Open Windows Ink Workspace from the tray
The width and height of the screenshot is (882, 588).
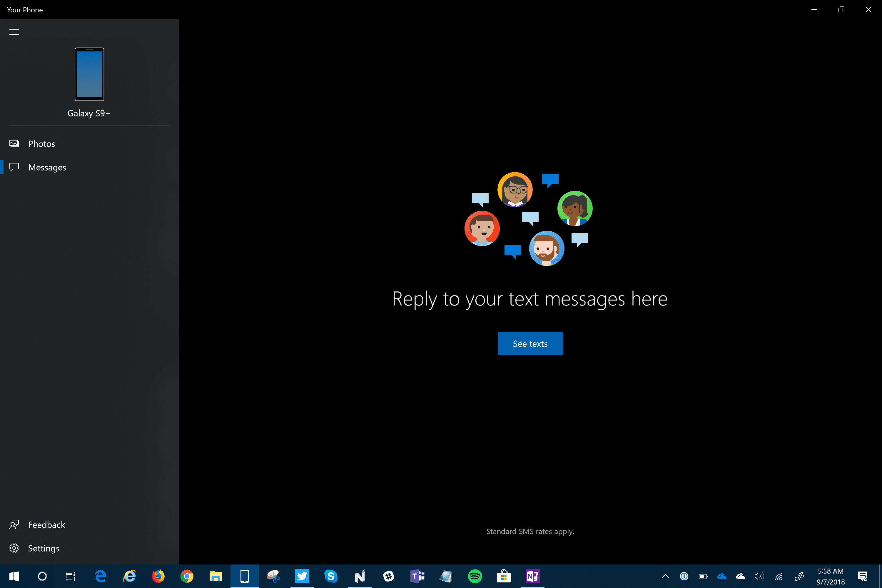[799, 576]
